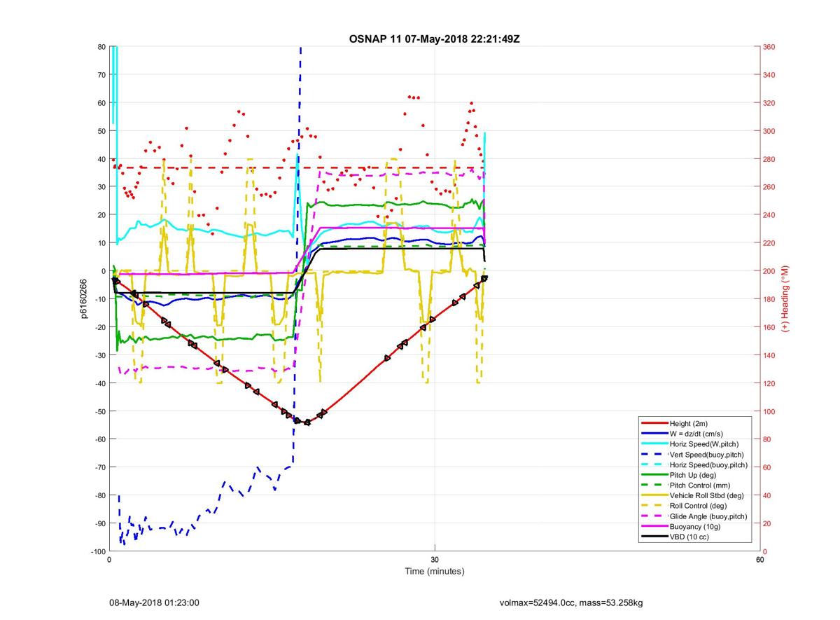Click the "Roll Control (deg)" legend entry

699,506
